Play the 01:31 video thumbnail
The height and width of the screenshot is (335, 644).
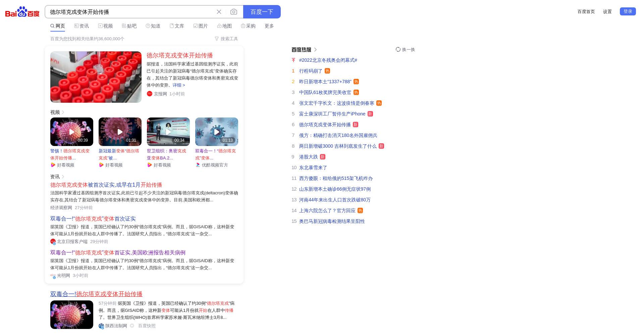pyautogui.click(x=120, y=132)
